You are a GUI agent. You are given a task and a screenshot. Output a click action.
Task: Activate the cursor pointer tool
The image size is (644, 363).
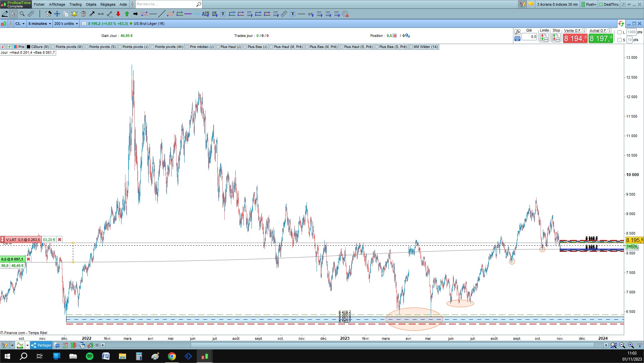(13, 14)
